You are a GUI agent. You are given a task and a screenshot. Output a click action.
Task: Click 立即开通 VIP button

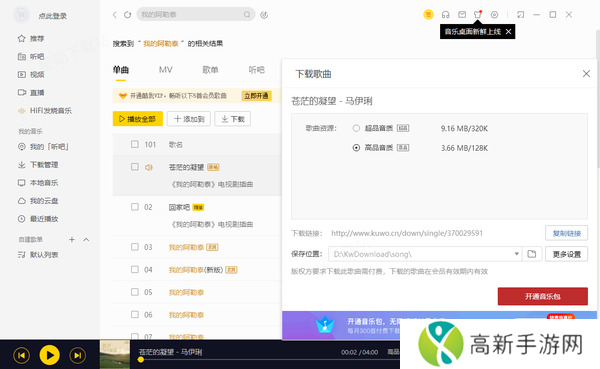tap(256, 96)
